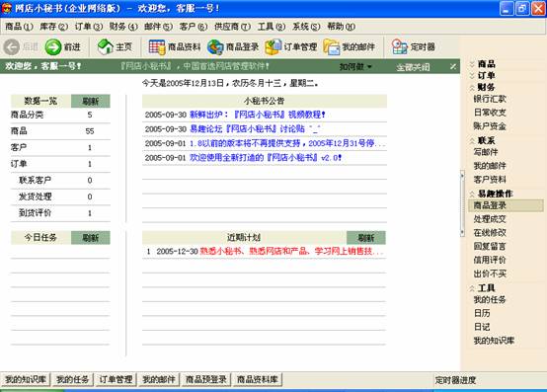This screenshot has width=547, height=392.
Task: Click the grey back arrow icon
Action: pyautogui.click(x=12, y=47)
